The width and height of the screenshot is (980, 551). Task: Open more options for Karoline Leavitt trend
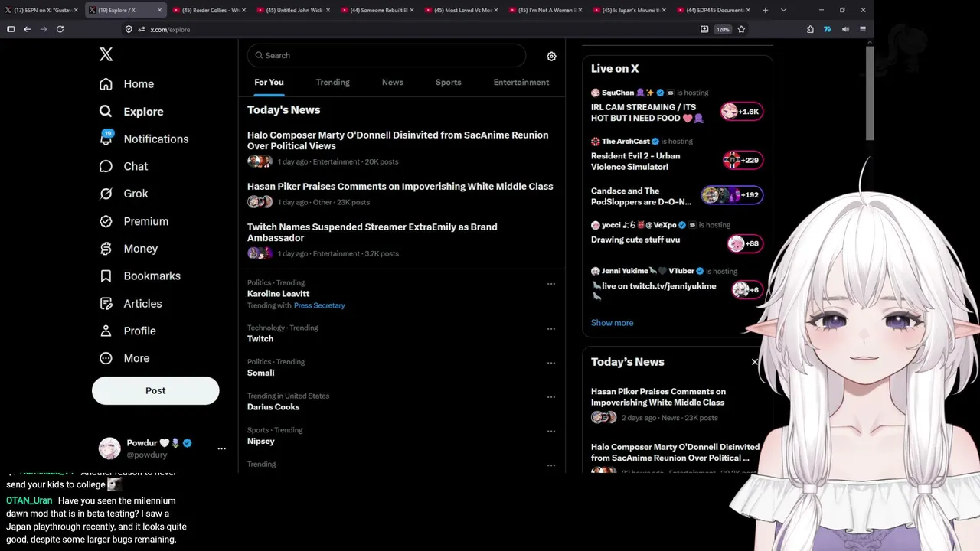coord(550,284)
